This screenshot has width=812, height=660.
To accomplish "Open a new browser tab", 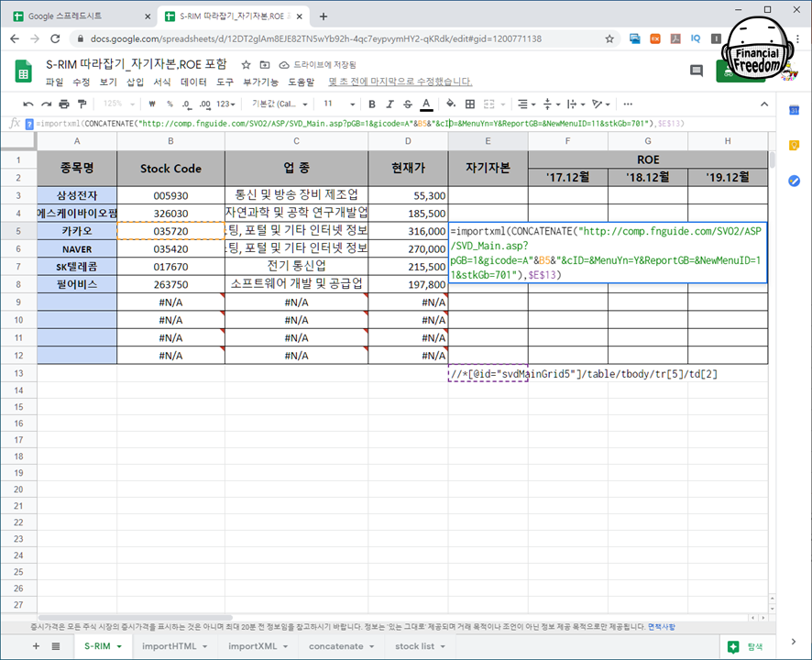I will pos(324,16).
